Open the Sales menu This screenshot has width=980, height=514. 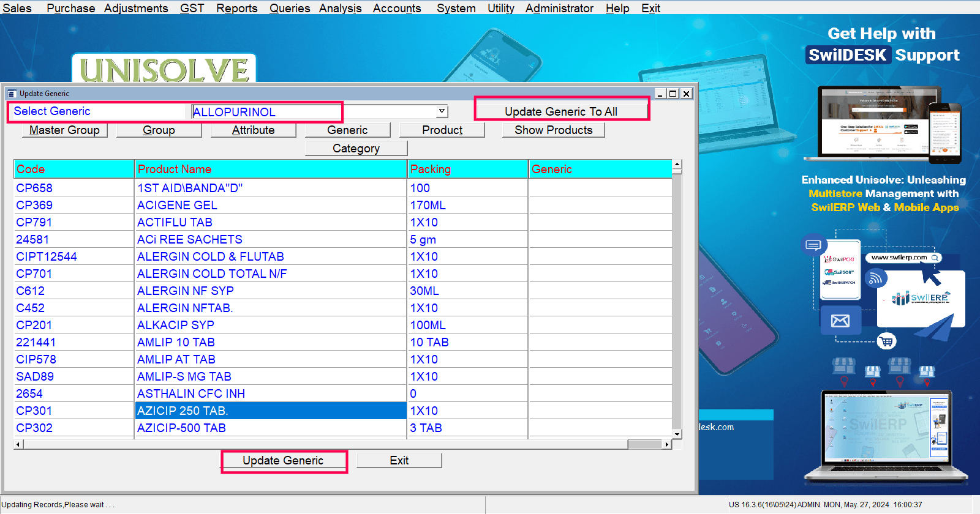[x=17, y=8]
